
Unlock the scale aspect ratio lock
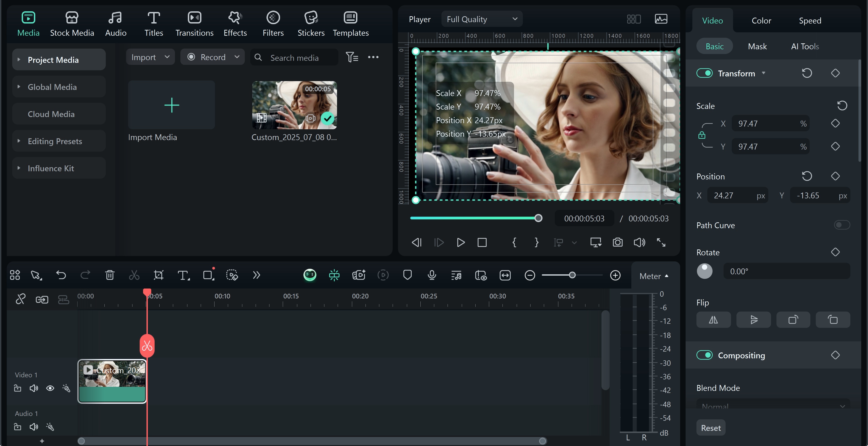coord(702,135)
